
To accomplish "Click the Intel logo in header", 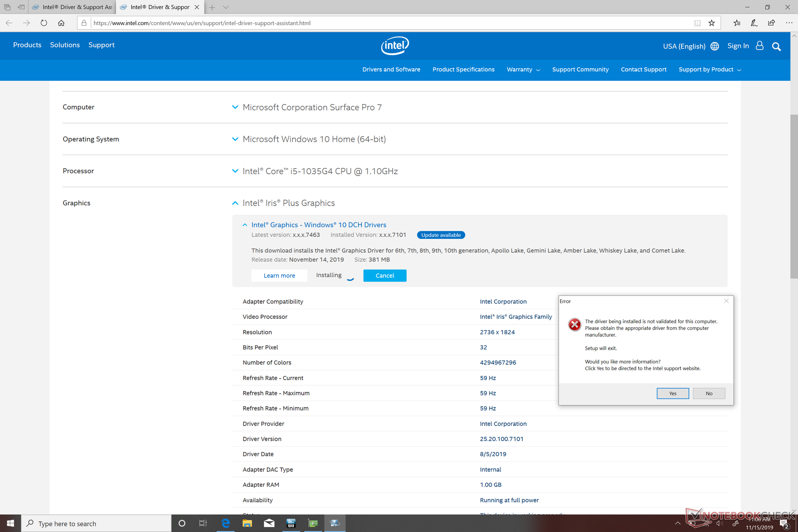I will (395, 45).
